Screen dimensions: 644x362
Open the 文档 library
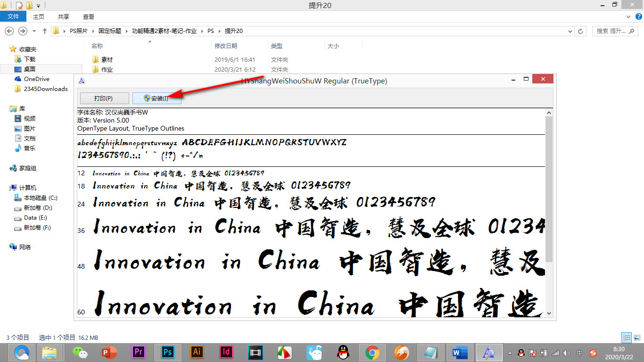(29, 138)
